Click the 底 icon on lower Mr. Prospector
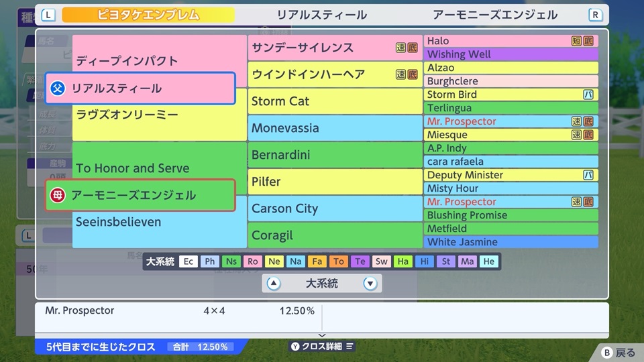This screenshot has height=362, width=644. tap(588, 202)
